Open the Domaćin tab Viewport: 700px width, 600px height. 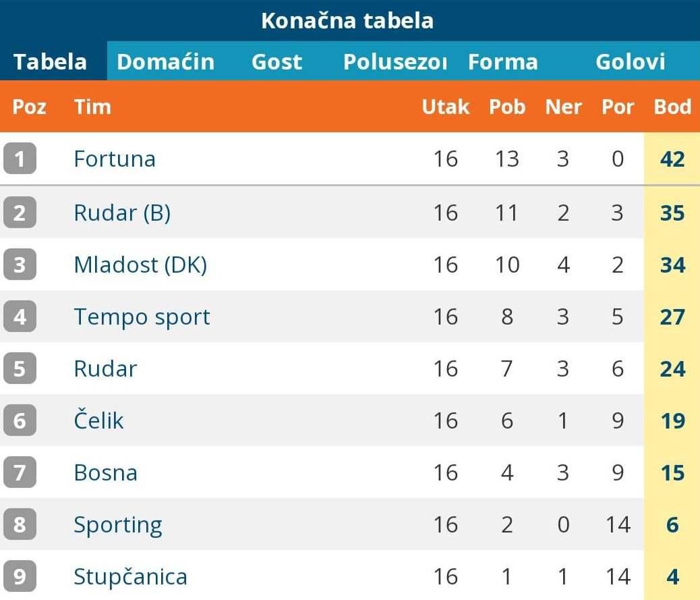[x=165, y=62]
